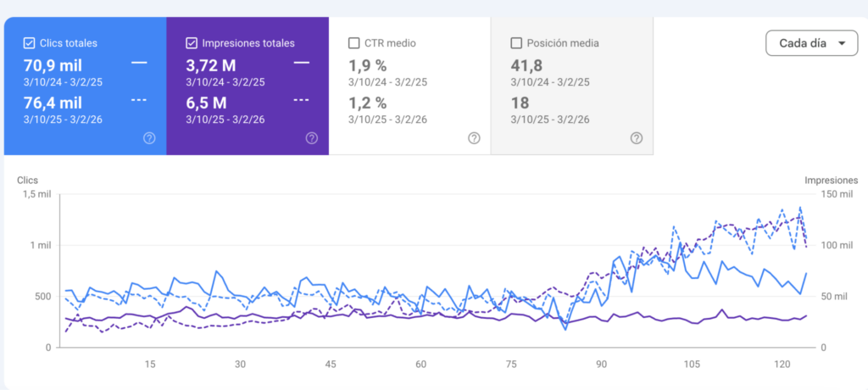Screen dimensions: 868x390
Task: Uncheck the Clics totales checkbox
Action: click(29, 42)
